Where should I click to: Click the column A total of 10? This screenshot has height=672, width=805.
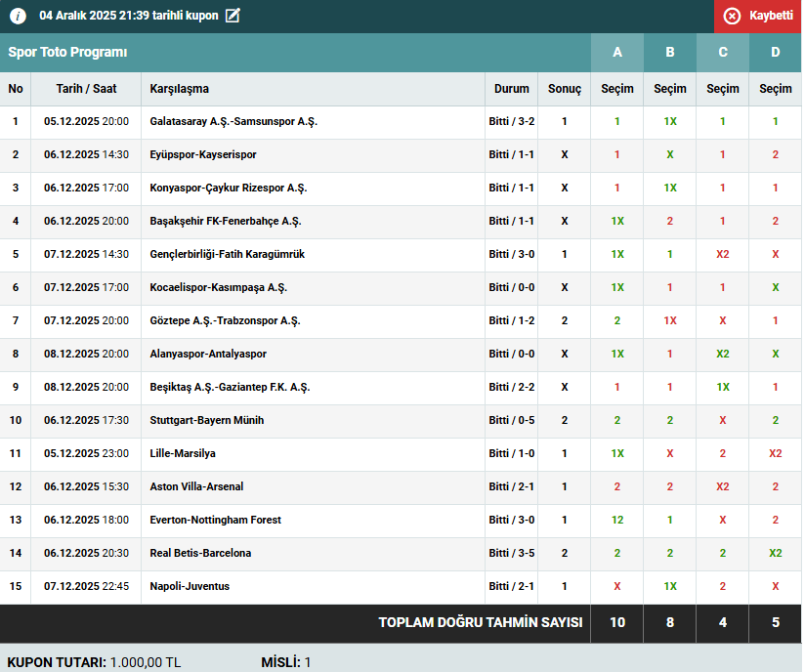point(617,623)
